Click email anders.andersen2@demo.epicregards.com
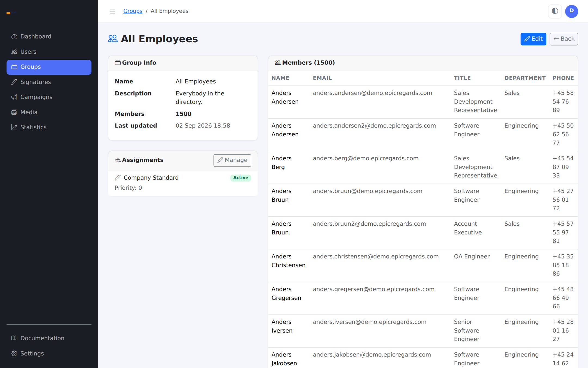This screenshot has height=368, width=588. (374, 126)
